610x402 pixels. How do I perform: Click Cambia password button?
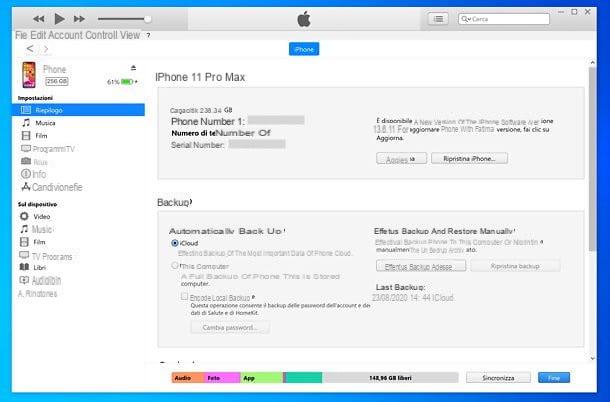(230, 327)
